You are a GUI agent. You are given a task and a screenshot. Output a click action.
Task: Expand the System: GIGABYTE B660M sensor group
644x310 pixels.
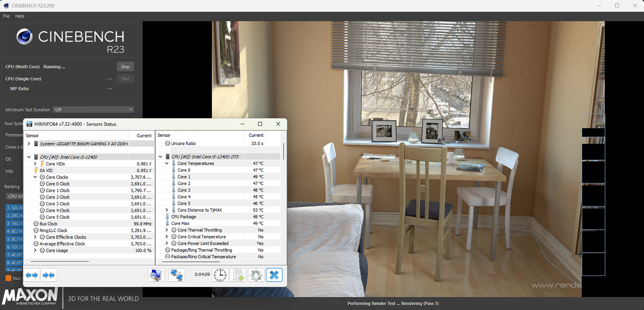click(x=29, y=144)
